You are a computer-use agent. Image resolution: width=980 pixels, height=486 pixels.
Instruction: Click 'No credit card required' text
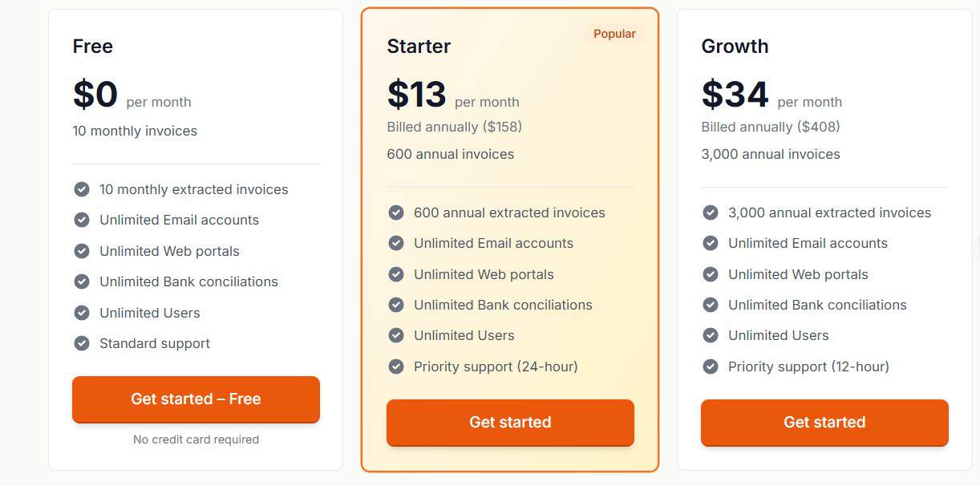(x=196, y=439)
